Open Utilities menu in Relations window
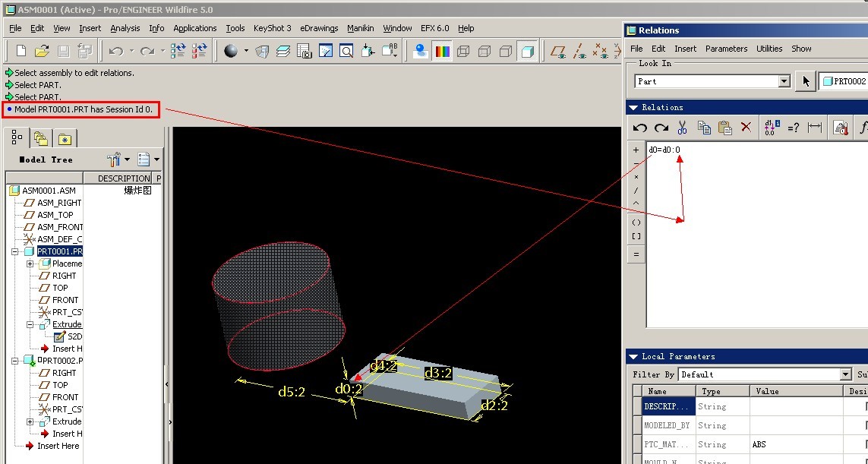Image resolution: width=868 pixels, height=464 pixels. [x=769, y=49]
